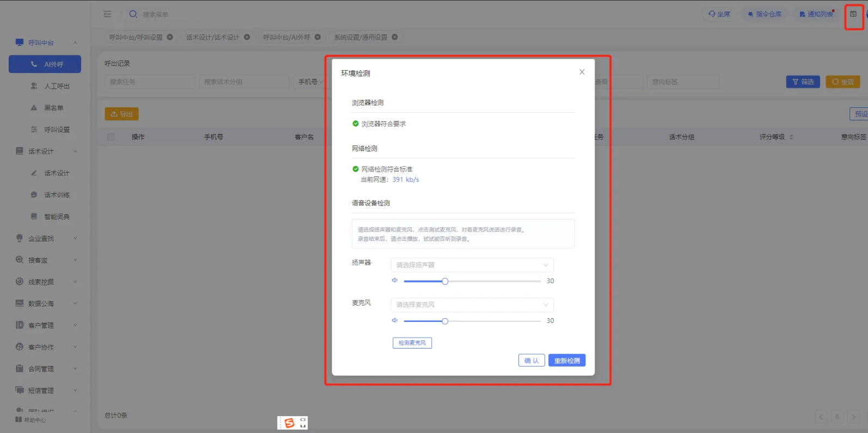Image resolution: width=868 pixels, height=433 pixels.
Task: Close the 环境检测 dialog with the X
Action: (582, 72)
